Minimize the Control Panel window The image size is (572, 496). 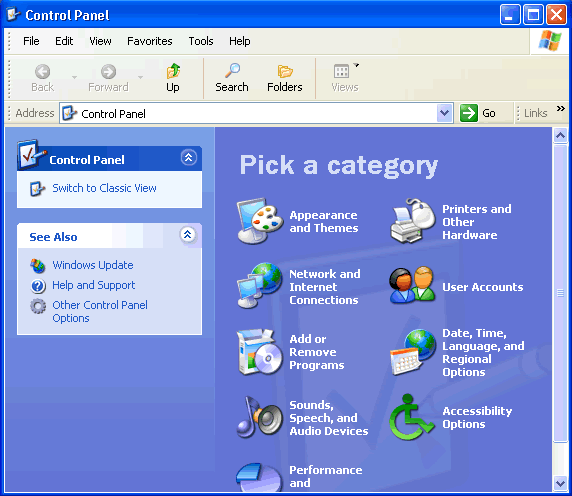510,15
